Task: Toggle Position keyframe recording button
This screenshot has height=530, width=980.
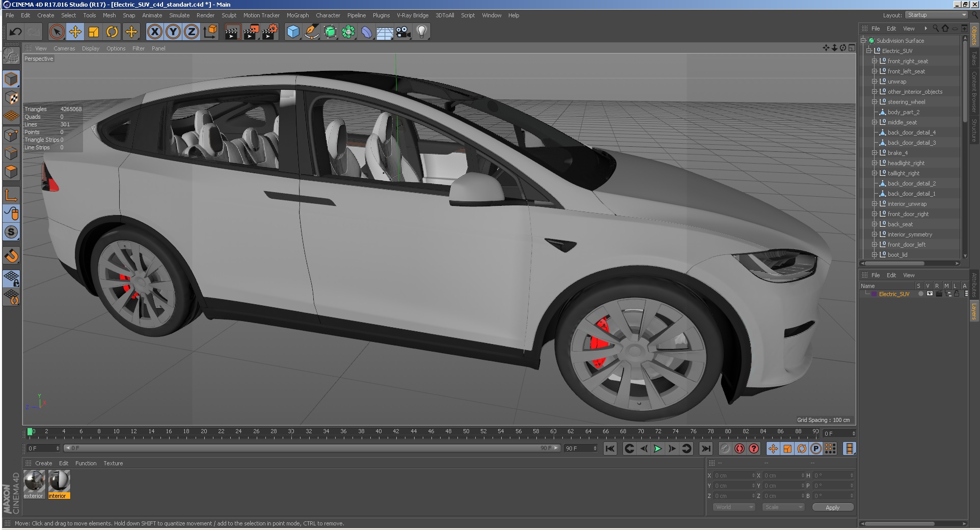Action: (773, 448)
